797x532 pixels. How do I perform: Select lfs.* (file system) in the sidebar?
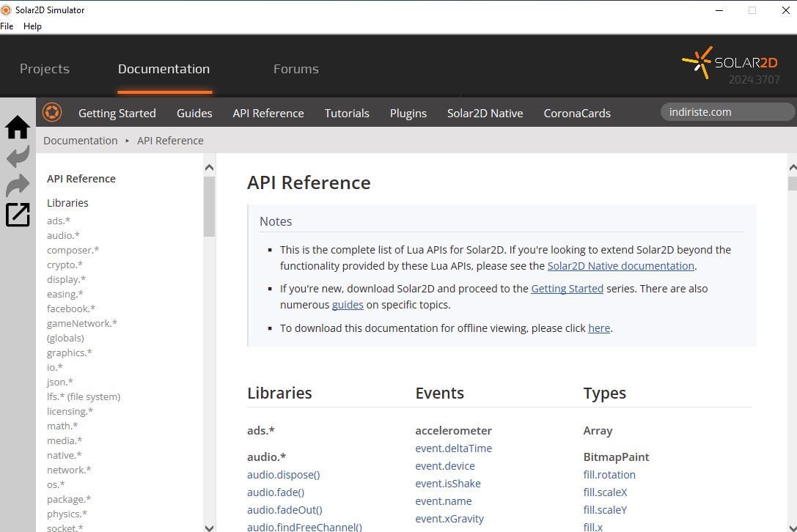click(x=84, y=397)
